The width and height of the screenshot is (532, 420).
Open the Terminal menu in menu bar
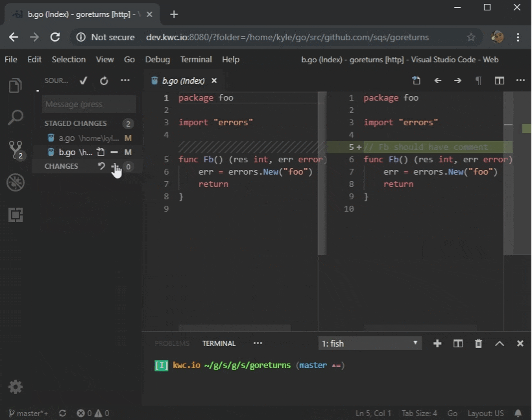pyautogui.click(x=196, y=59)
